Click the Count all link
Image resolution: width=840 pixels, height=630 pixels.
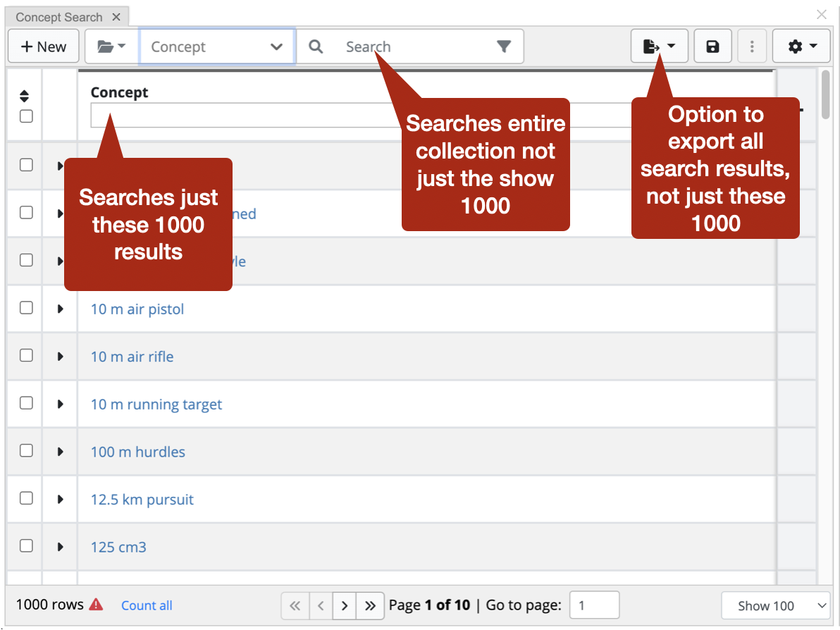[x=147, y=605]
